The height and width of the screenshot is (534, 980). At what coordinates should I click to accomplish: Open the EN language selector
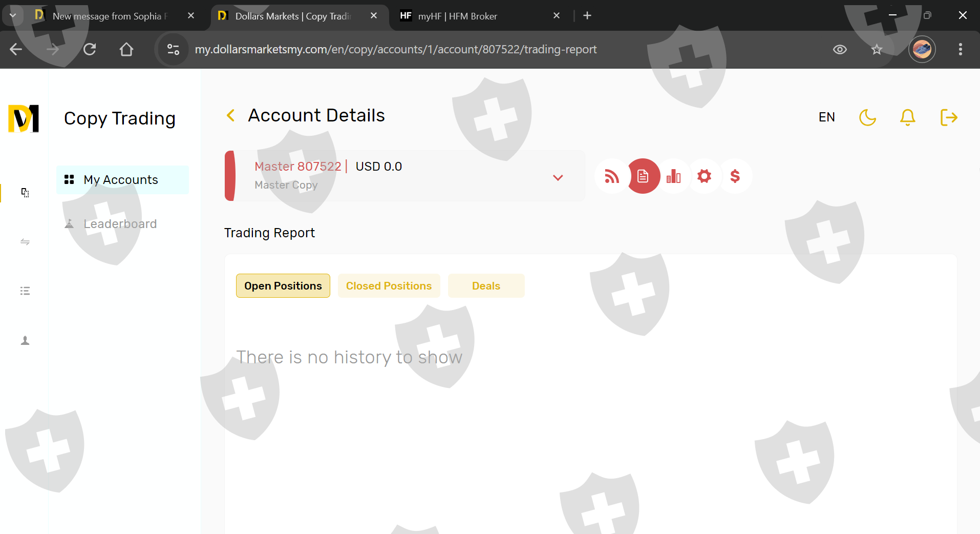coord(826,117)
